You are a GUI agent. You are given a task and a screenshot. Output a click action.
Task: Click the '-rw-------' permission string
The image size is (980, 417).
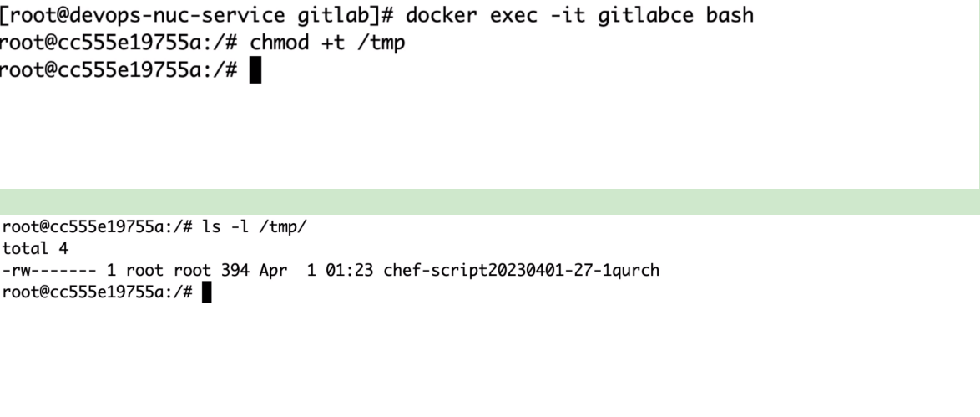pos(49,271)
